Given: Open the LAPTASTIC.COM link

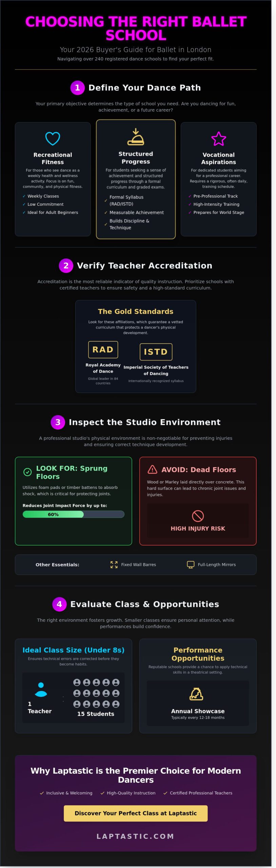Looking at the screenshot, I should 136,836.
